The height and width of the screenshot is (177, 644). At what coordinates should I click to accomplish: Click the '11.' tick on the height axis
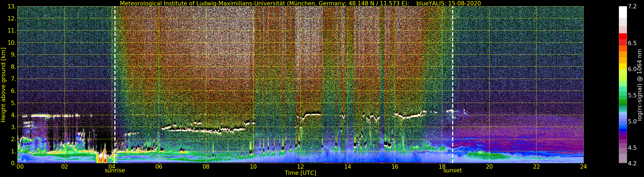pos(12,31)
